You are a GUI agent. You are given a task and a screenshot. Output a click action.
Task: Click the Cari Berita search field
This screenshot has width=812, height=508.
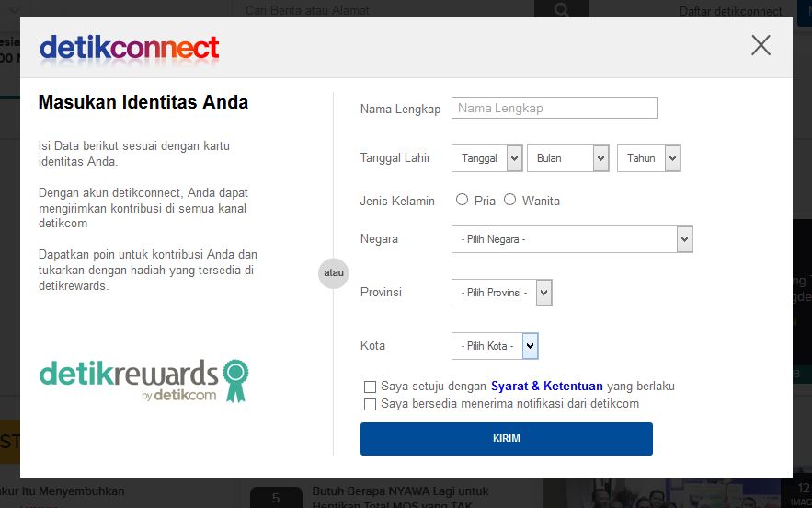383,9
